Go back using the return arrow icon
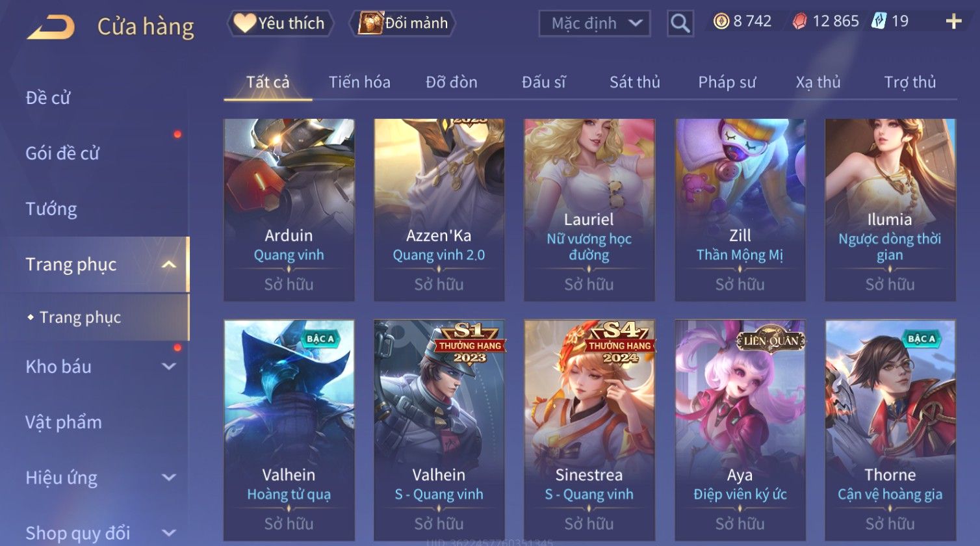980x546 pixels. (x=51, y=27)
